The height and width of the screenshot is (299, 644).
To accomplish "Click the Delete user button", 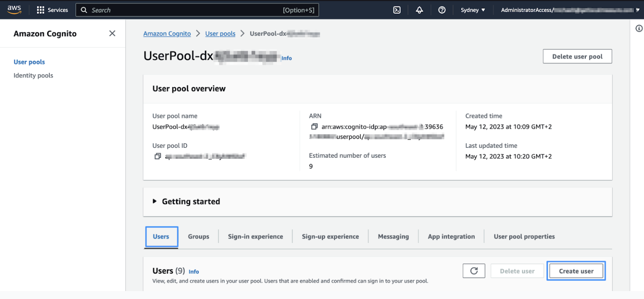I will point(517,271).
